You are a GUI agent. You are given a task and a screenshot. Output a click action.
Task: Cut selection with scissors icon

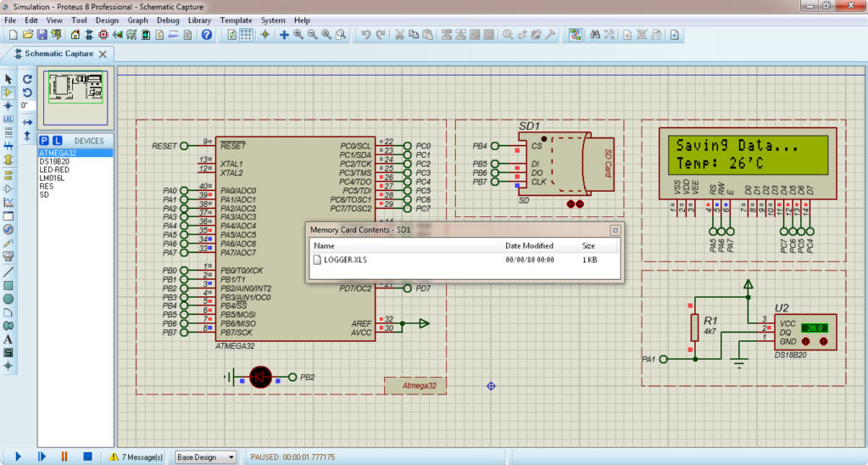399,34
